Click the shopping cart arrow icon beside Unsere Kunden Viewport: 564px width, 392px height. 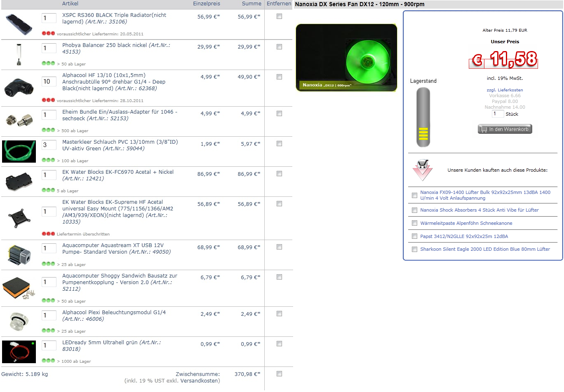click(x=423, y=170)
